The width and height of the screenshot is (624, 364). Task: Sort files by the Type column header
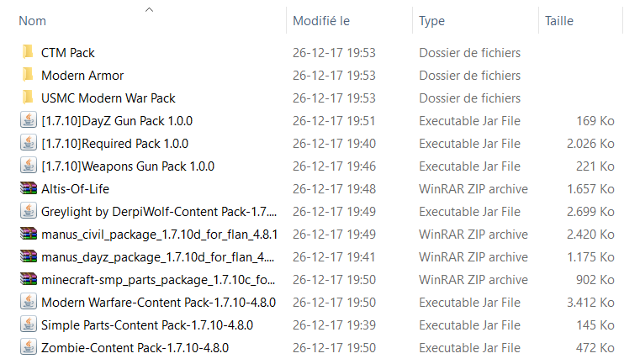pos(431,21)
